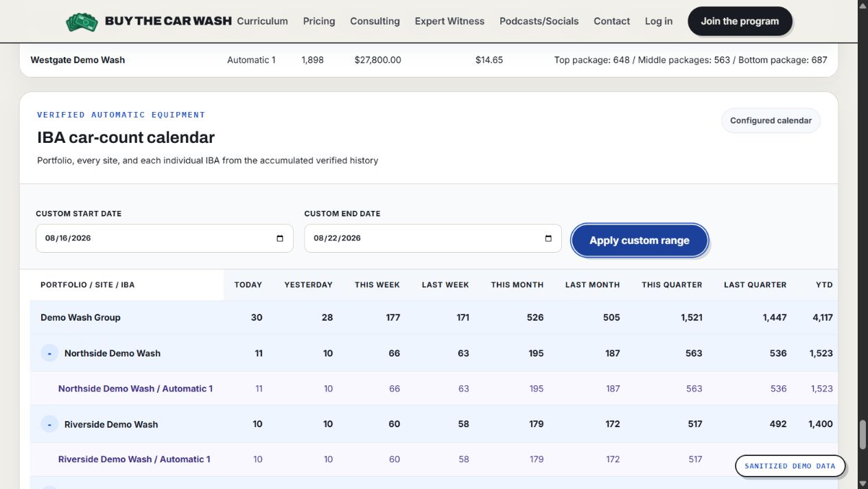Click the Northside Demo Wash site name
Screen dimensions: 868x489
click(113, 353)
